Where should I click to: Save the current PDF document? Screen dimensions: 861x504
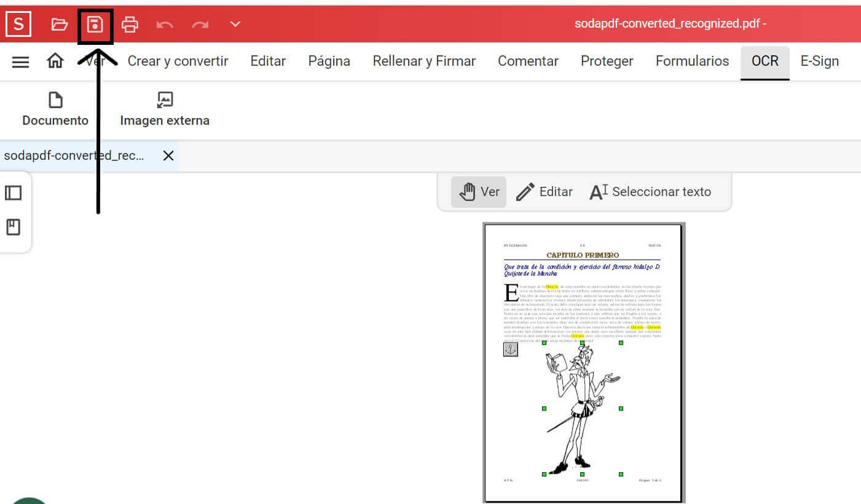click(x=95, y=23)
